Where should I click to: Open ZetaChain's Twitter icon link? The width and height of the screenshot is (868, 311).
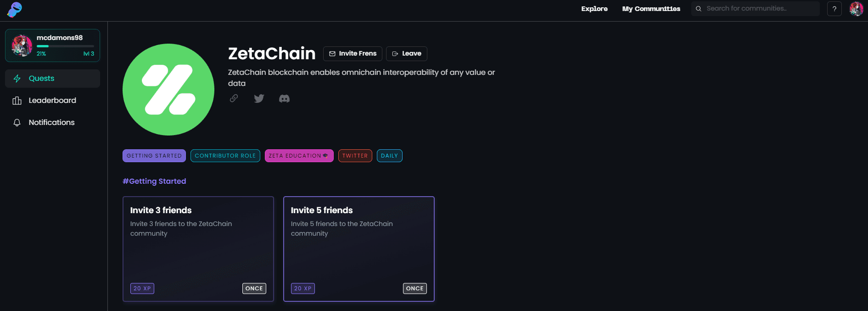(259, 98)
